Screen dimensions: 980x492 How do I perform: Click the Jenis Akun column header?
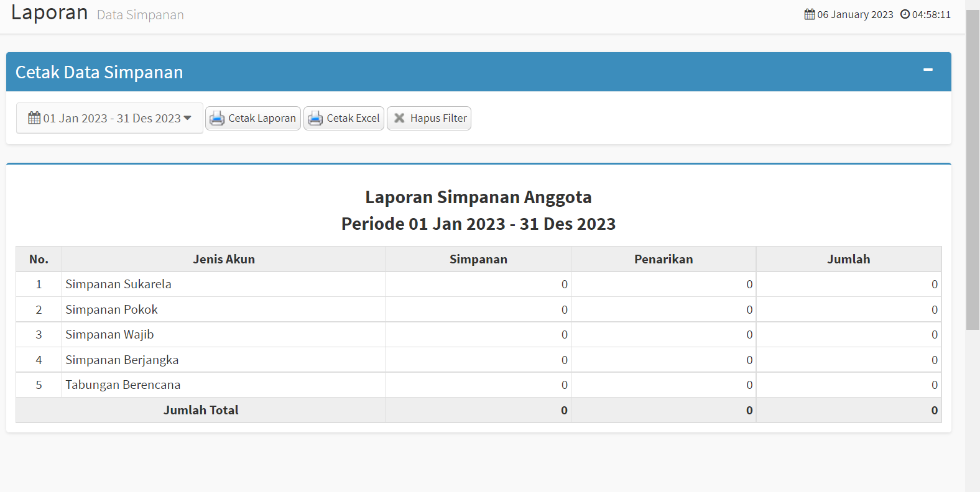tap(224, 259)
